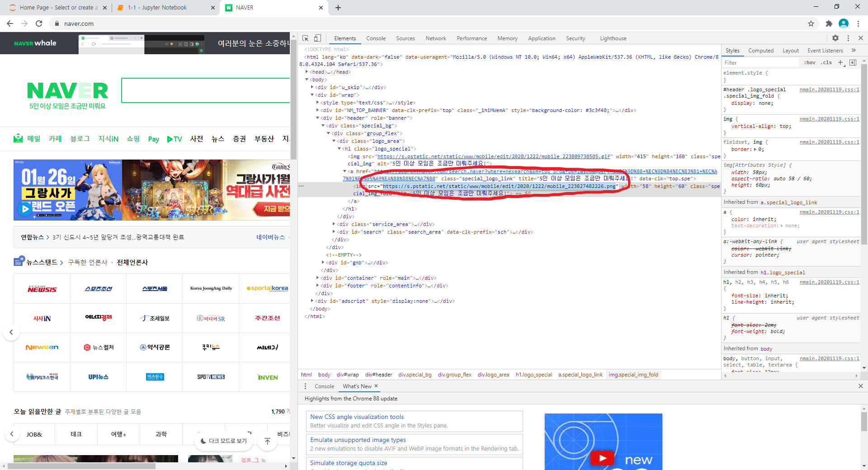Add a new style rule plus icon
The height and width of the screenshot is (470, 868).
pyautogui.click(x=840, y=62)
